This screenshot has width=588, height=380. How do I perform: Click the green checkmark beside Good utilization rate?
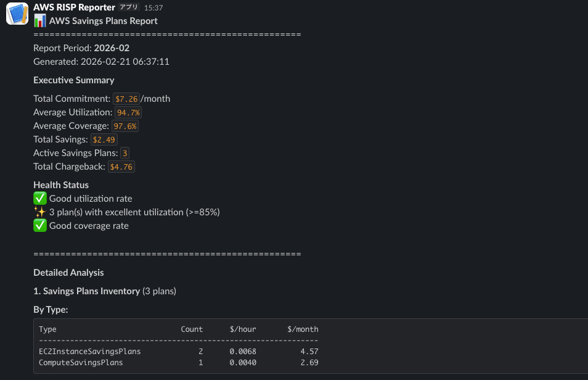pos(39,199)
